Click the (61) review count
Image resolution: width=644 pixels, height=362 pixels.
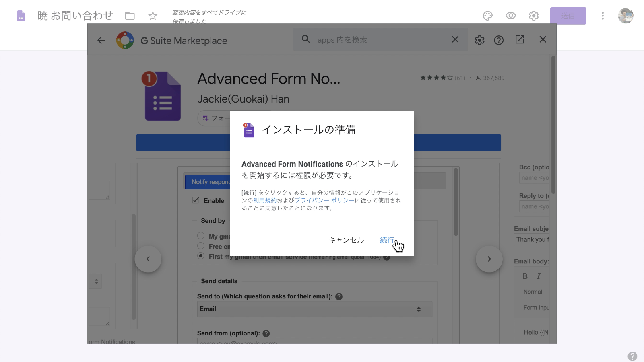click(460, 78)
